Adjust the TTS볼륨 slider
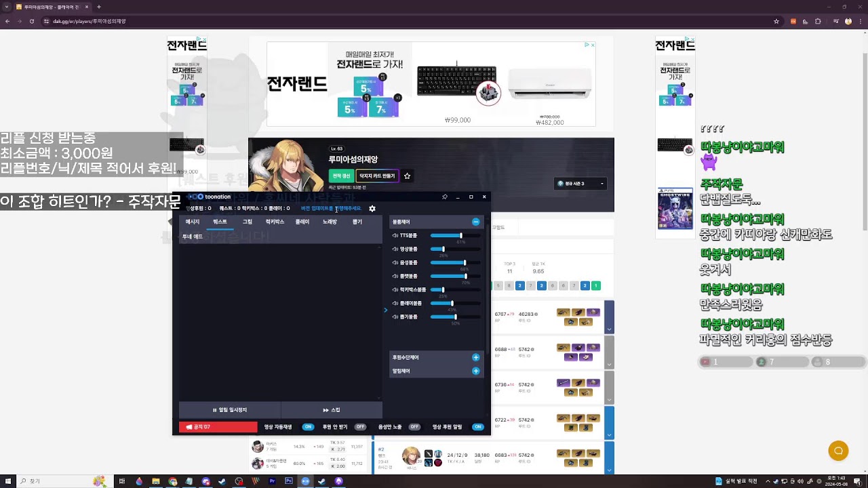 coord(455,235)
